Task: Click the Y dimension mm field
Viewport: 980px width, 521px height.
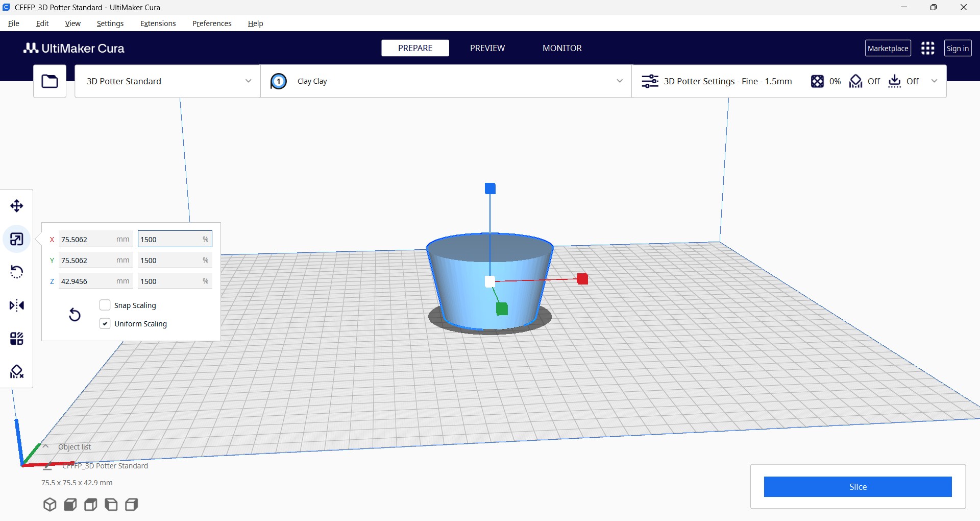Action: (96, 260)
